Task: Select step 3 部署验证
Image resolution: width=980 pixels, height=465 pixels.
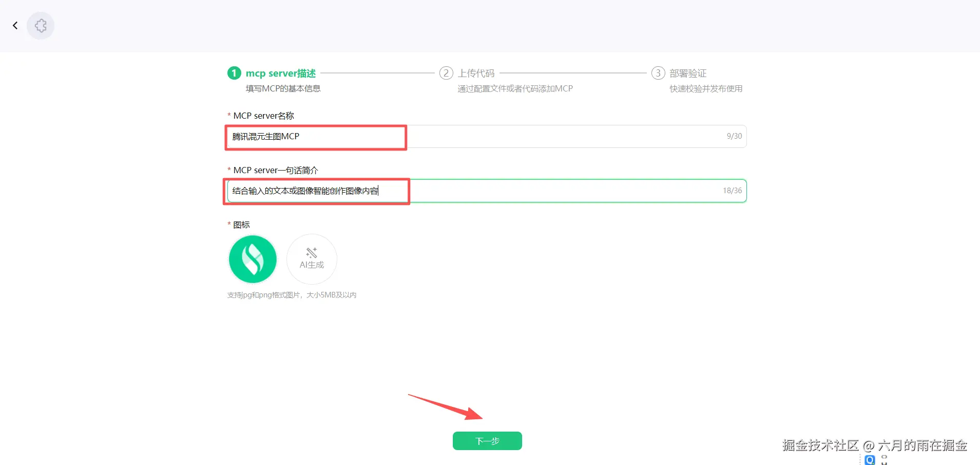Action: click(x=679, y=73)
